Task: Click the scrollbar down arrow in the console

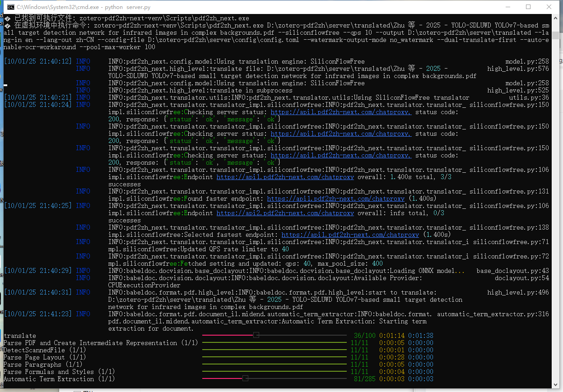Action: tap(555, 384)
